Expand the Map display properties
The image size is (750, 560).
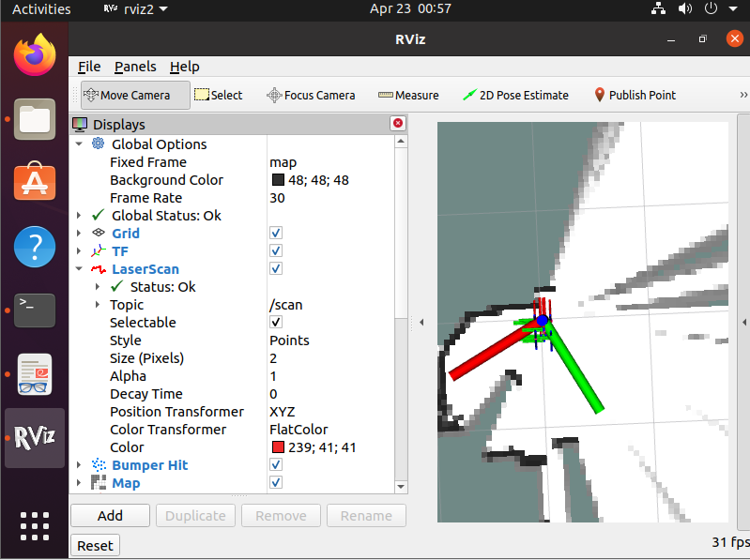point(79,482)
